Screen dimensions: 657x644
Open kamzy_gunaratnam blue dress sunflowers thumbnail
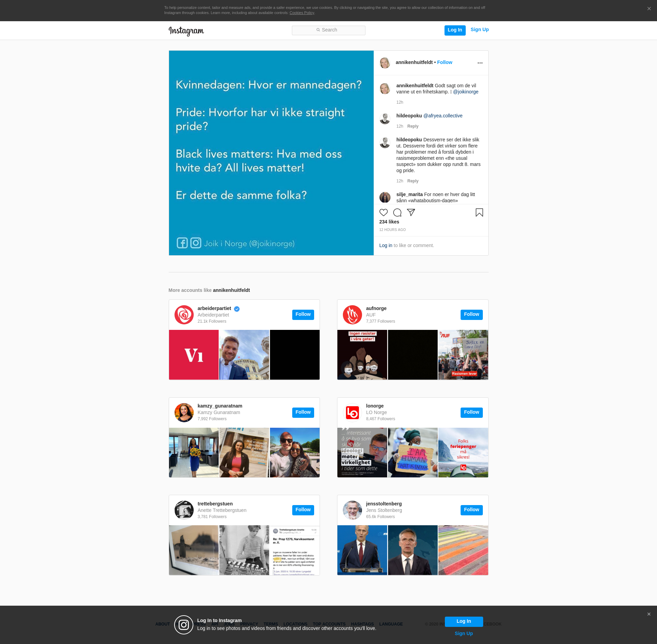(x=194, y=452)
